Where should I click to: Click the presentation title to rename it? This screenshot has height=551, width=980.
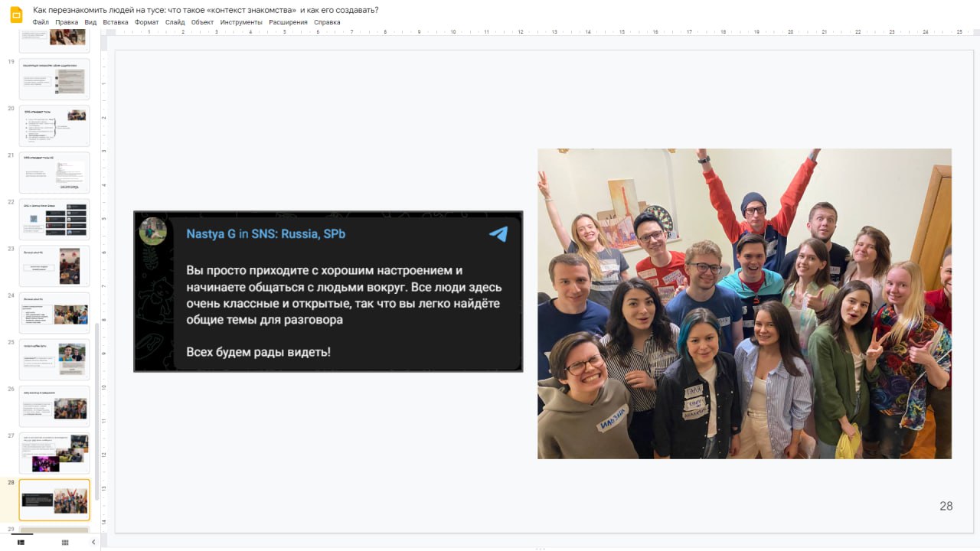206,10
